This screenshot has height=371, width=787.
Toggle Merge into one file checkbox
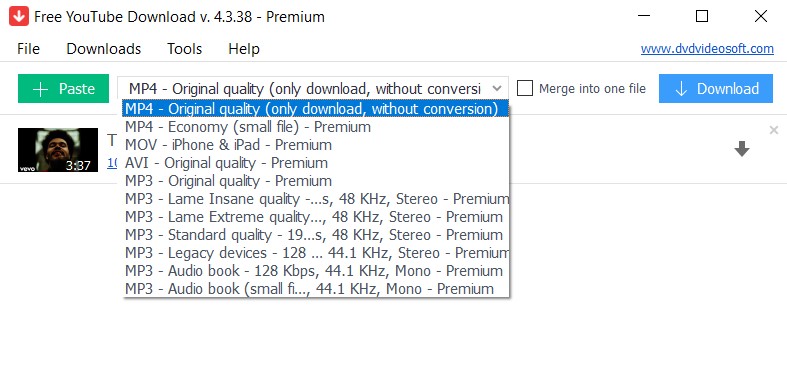525,88
